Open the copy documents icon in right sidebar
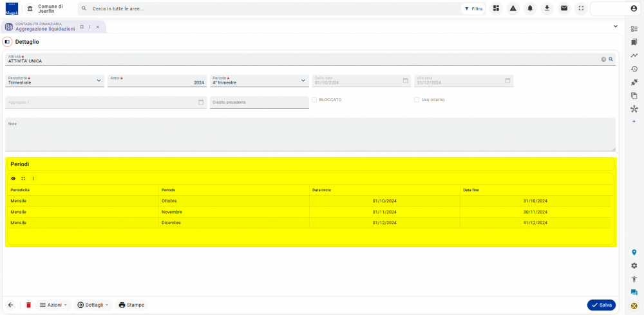This screenshot has height=315, width=644. pos(634,96)
